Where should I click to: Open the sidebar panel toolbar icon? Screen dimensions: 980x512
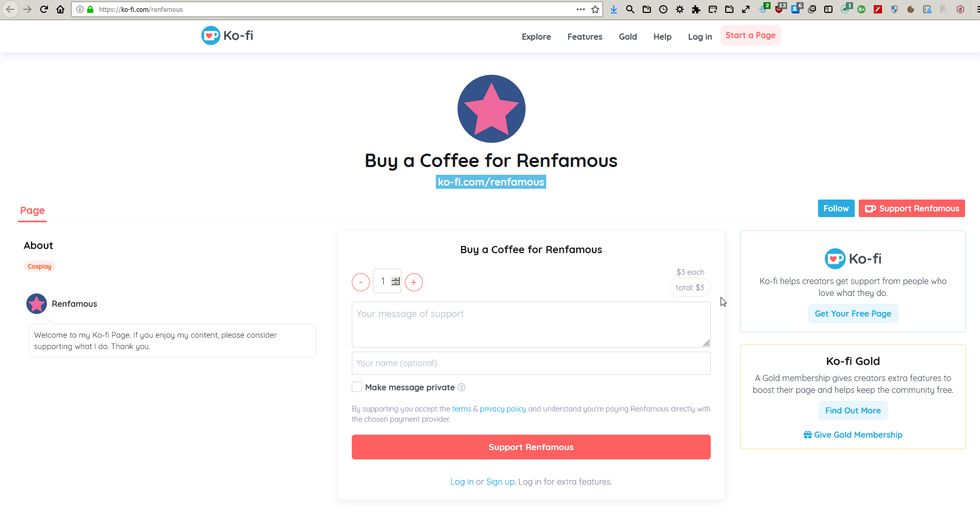[x=828, y=9]
